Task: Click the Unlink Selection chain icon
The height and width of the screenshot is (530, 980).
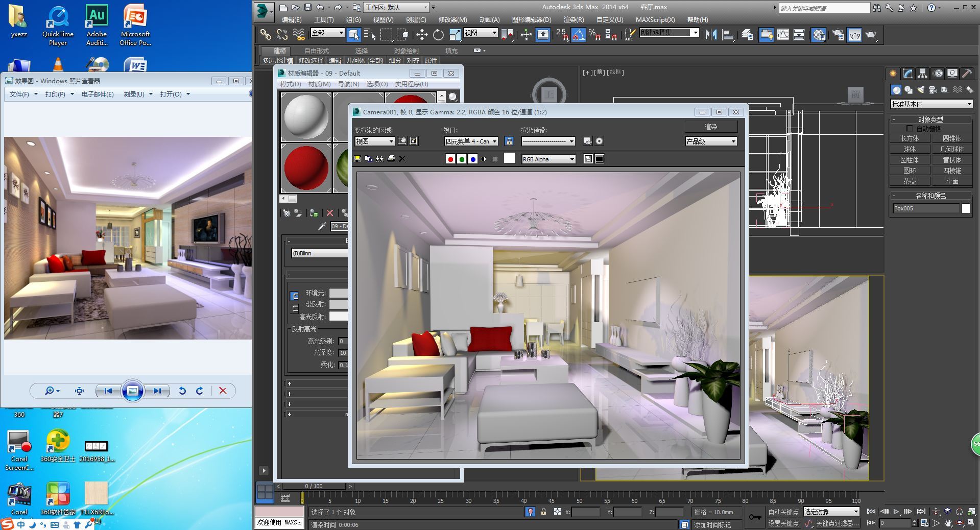Action: (282, 35)
